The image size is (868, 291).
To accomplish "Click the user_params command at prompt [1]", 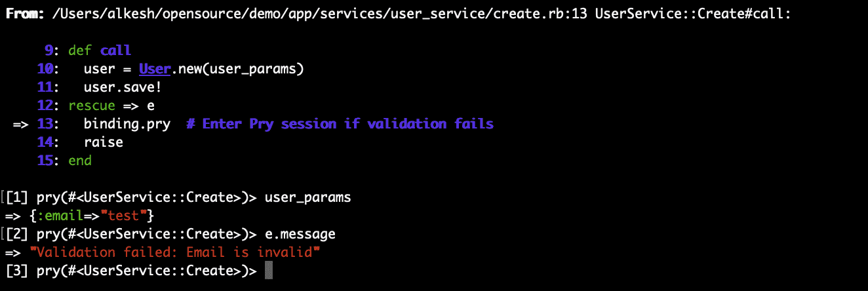I will click(308, 197).
